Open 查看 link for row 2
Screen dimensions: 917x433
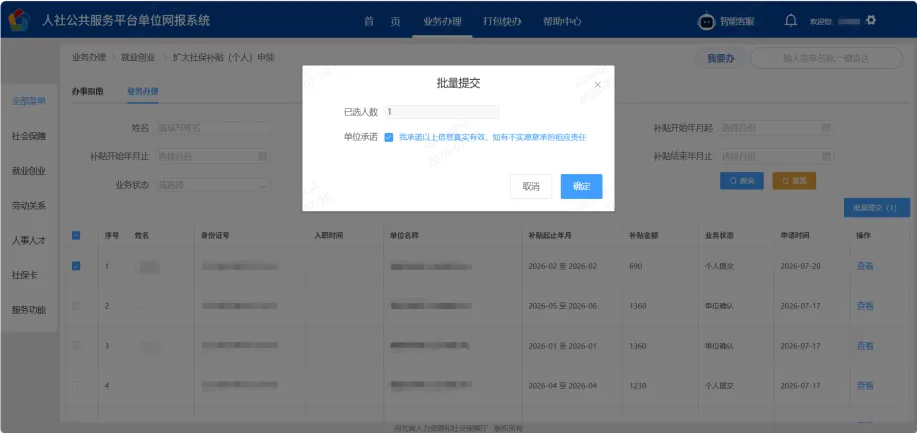865,305
